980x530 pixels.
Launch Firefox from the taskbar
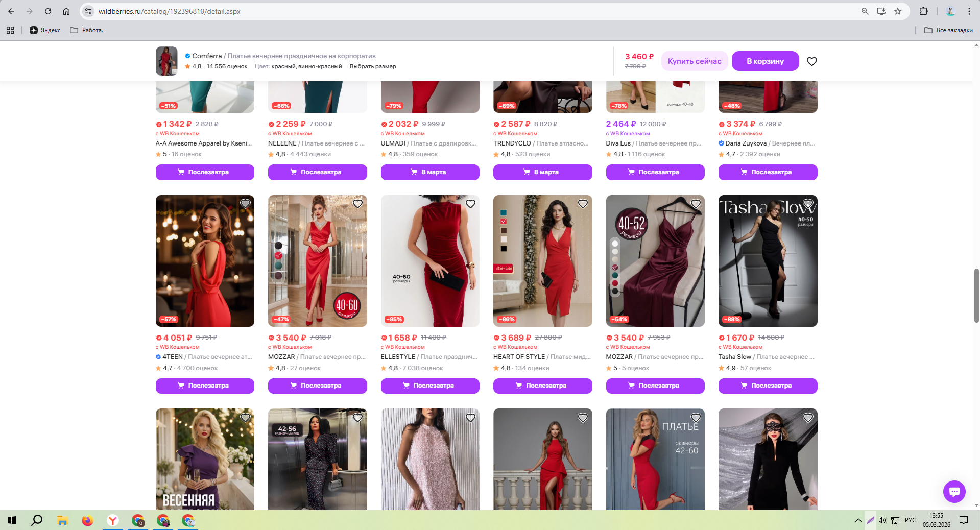88,520
